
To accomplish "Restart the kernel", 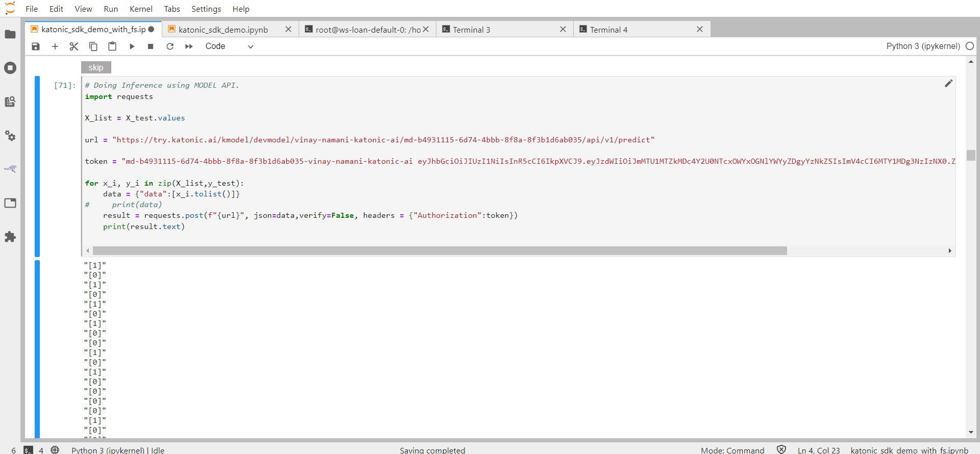I will [170, 46].
